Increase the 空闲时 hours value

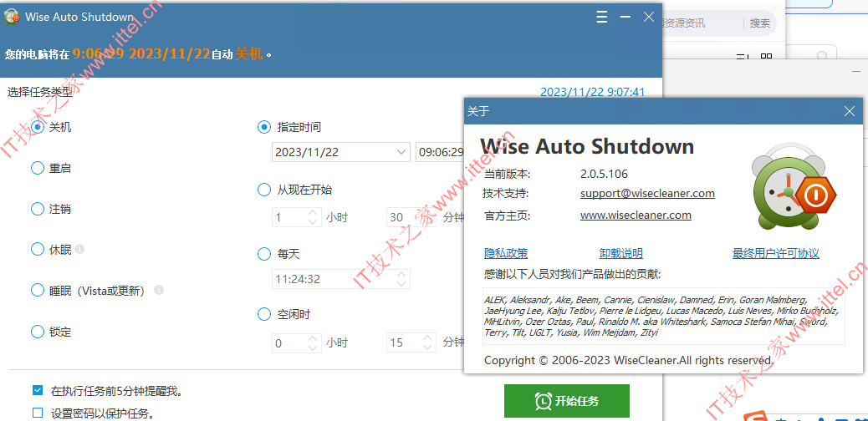[313, 338]
